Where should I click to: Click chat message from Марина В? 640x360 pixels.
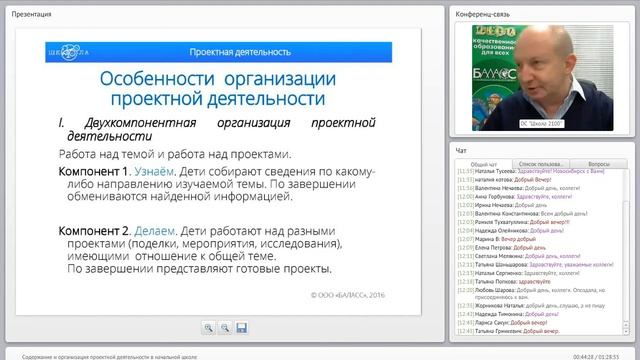click(496, 239)
